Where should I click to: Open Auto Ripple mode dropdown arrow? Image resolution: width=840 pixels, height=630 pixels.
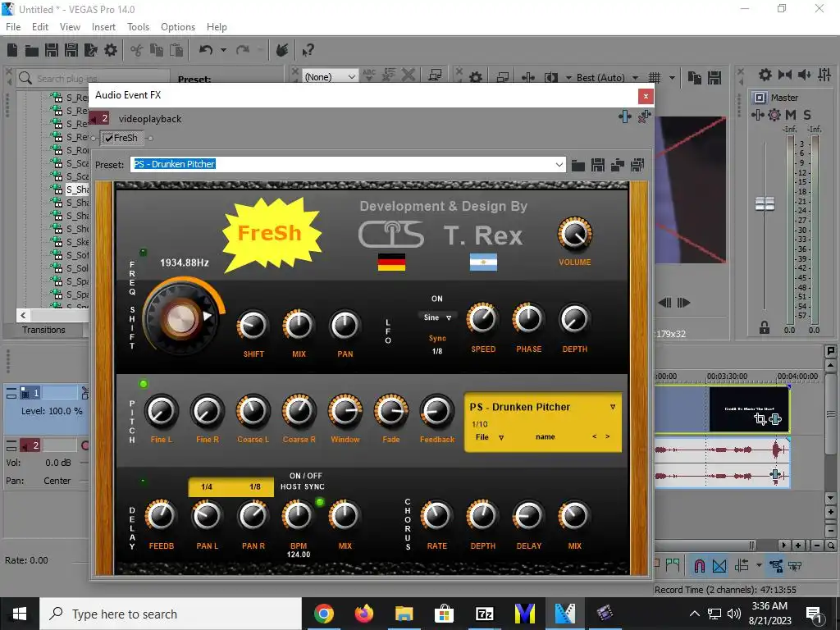759,566
